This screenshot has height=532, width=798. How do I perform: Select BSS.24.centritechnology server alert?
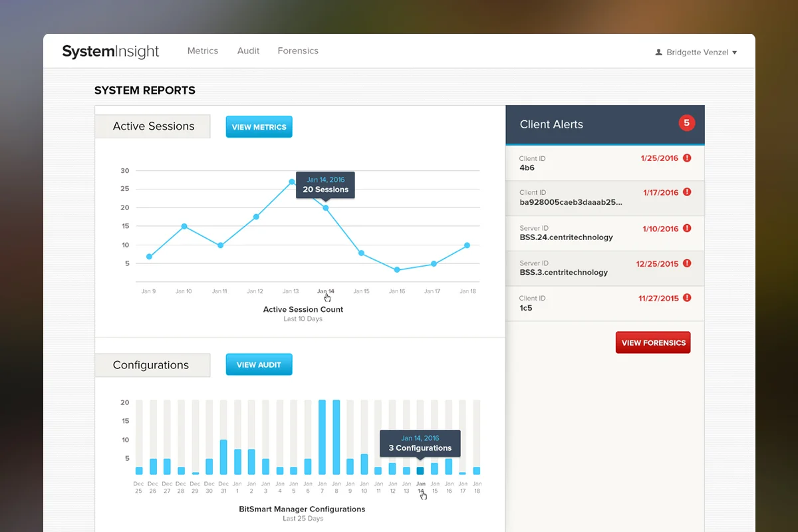(x=605, y=233)
